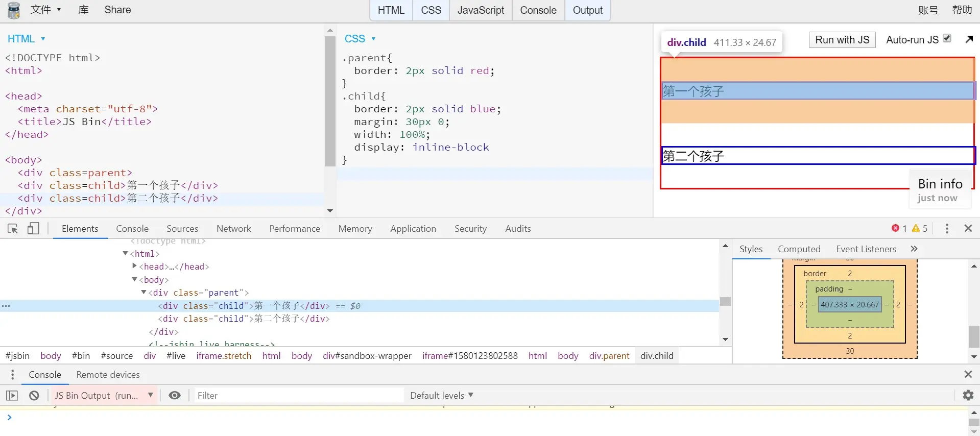This screenshot has width=980, height=436.
Task: Select div#sandbox-wrapper in the breadcrumb
Action: pyautogui.click(x=367, y=356)
